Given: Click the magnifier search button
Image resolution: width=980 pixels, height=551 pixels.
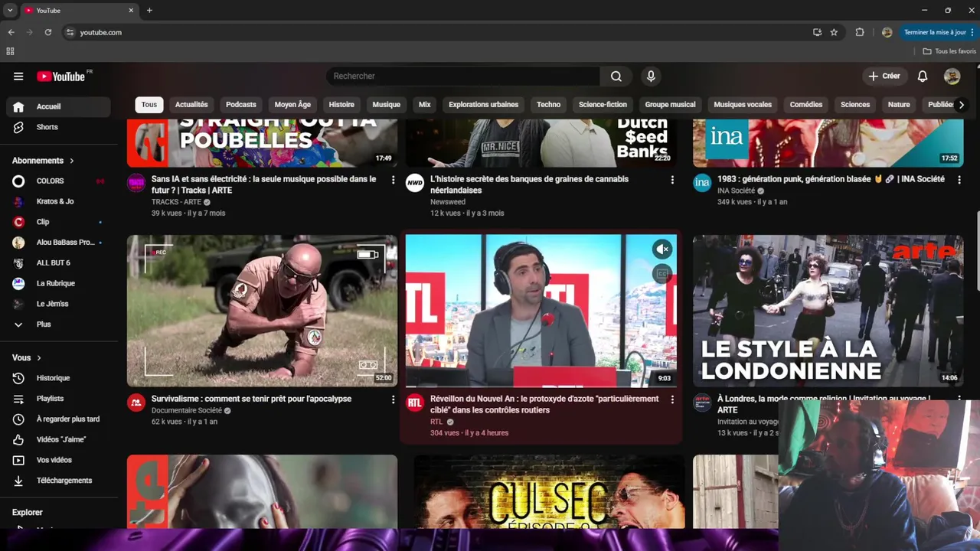Looking at the screenshot, I should 616,76.
